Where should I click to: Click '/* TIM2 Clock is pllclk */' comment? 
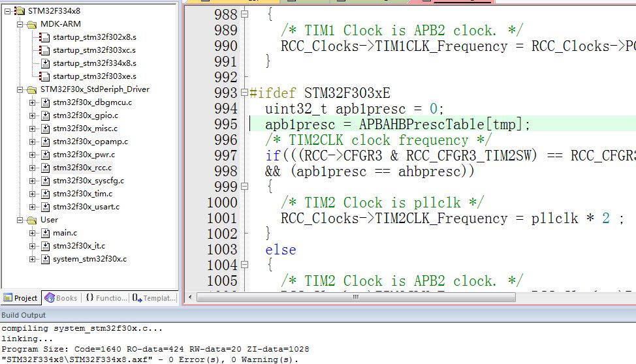(x=382, y=203)
